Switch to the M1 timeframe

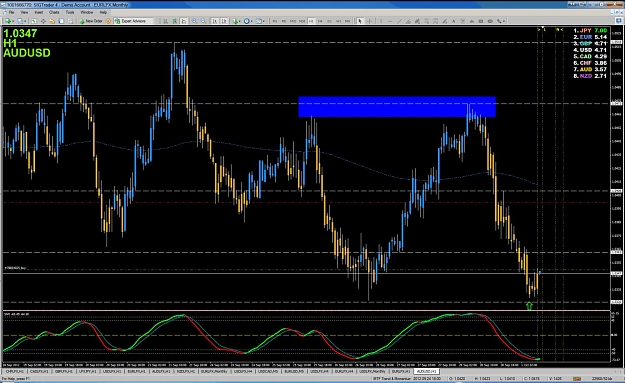(275, 21)
